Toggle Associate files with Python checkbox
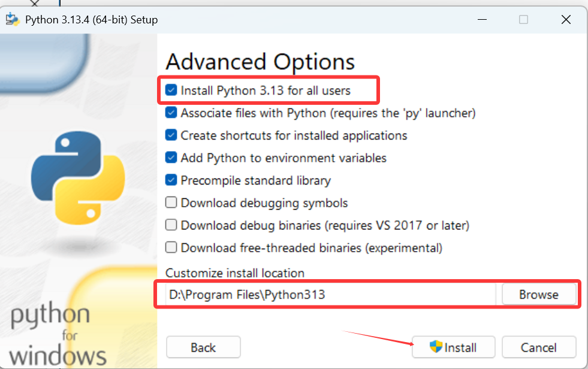Screen dimensions: 588x369 coord(171,113)
